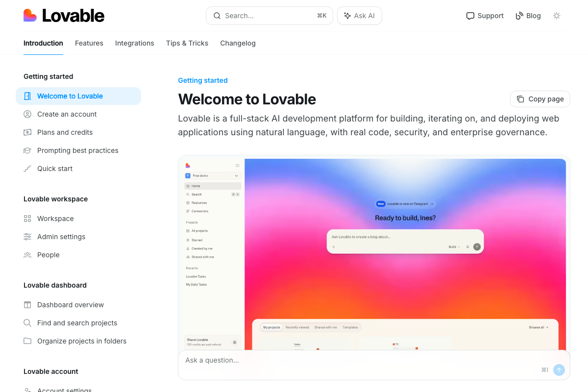Click the Lovable dashboard section heading
This screenshot has height=392, width=588.
coord(55,285)
